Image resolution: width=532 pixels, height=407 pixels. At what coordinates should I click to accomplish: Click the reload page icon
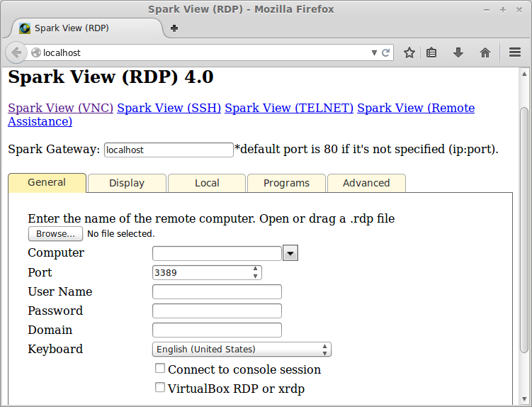[385, 52]
